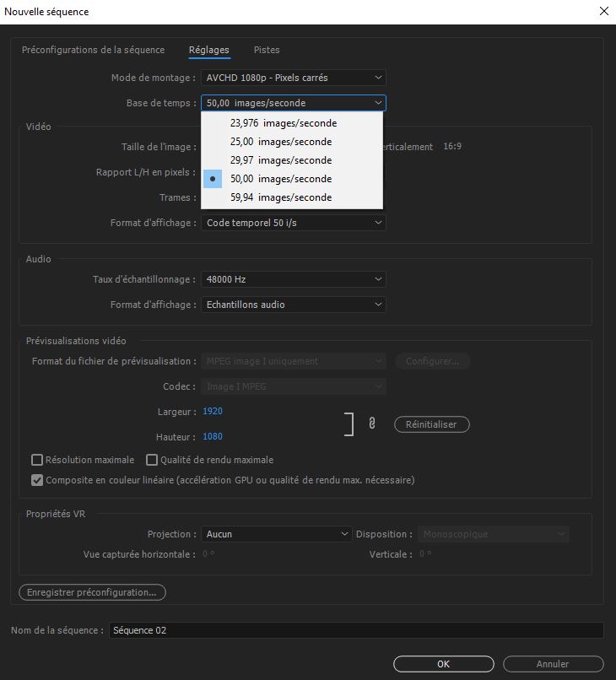Select 23,976 images/seconde option

click(x=283, y=123)
